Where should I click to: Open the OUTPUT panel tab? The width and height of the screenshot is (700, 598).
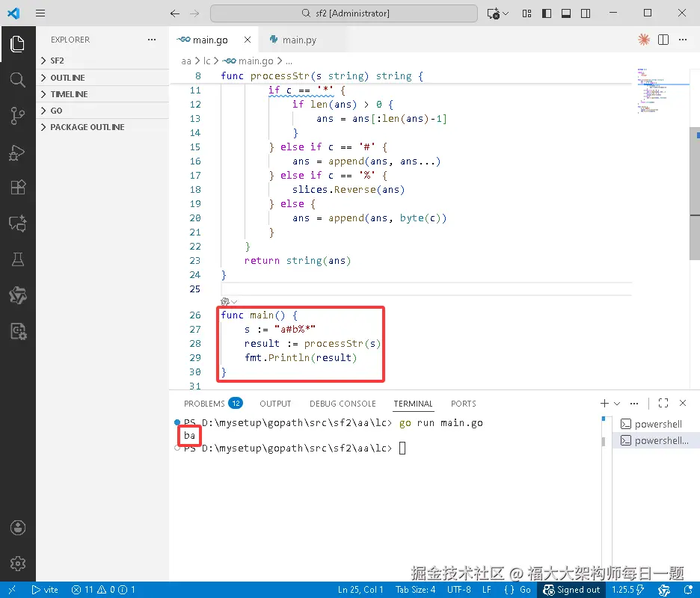coord(275,404)
